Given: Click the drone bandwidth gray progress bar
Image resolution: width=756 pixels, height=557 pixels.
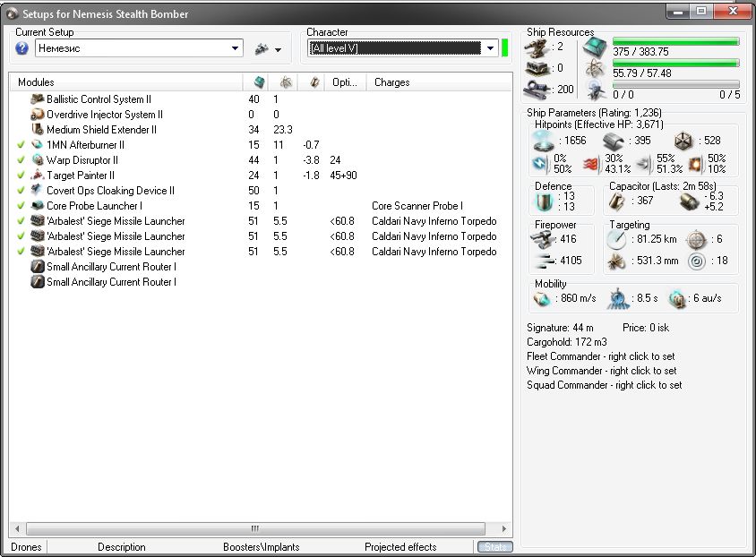Looking at the screenshot, I should pos(675,84).
